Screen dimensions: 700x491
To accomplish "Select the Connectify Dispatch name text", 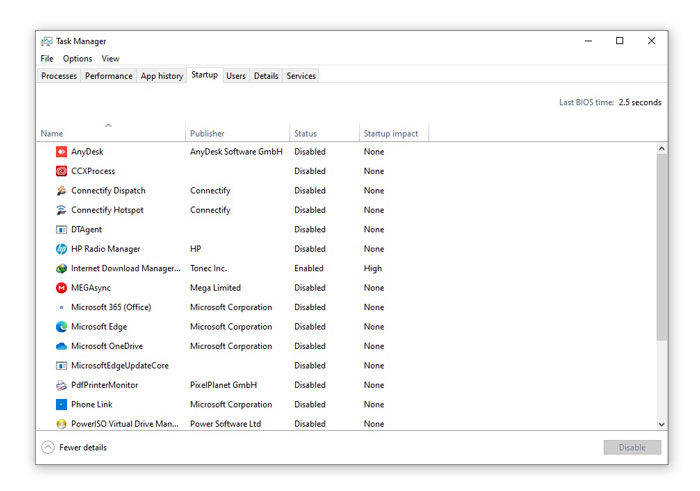I will coord(108,191).
